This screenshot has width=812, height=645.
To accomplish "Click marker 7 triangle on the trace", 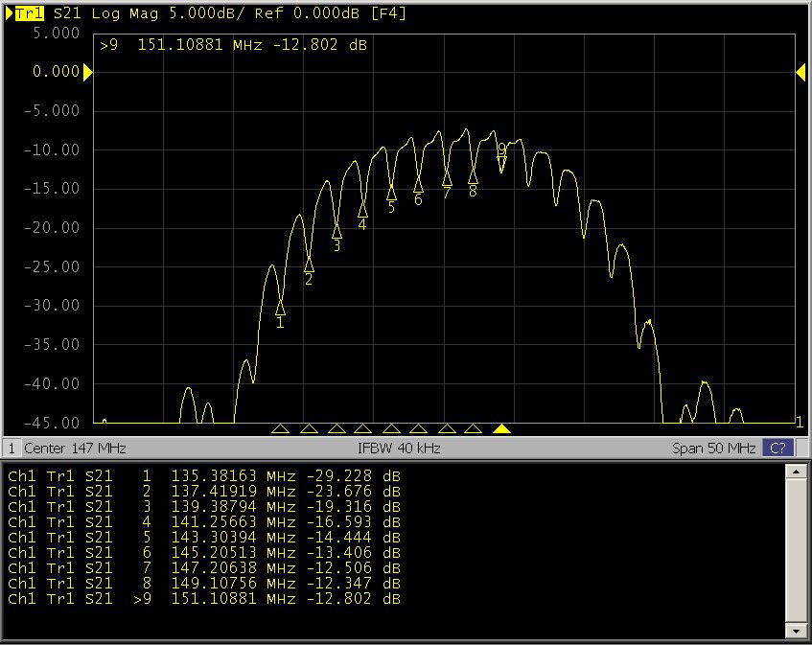I will click(x=447, y=176).
